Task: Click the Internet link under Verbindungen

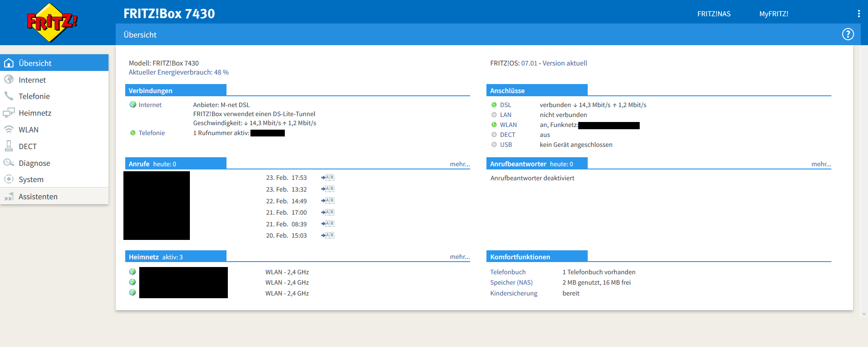Action: (x=150, y=105)
